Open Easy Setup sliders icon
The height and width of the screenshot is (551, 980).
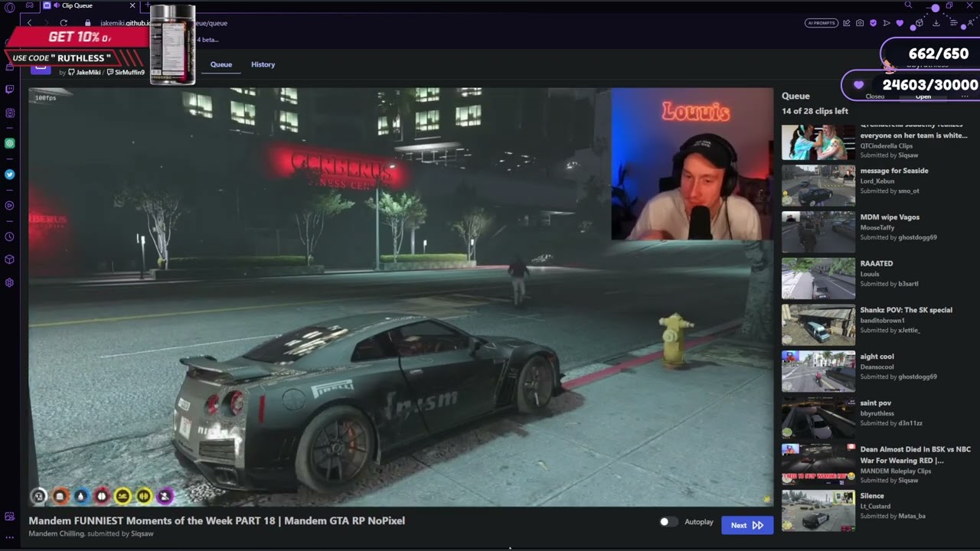(954, 23)
